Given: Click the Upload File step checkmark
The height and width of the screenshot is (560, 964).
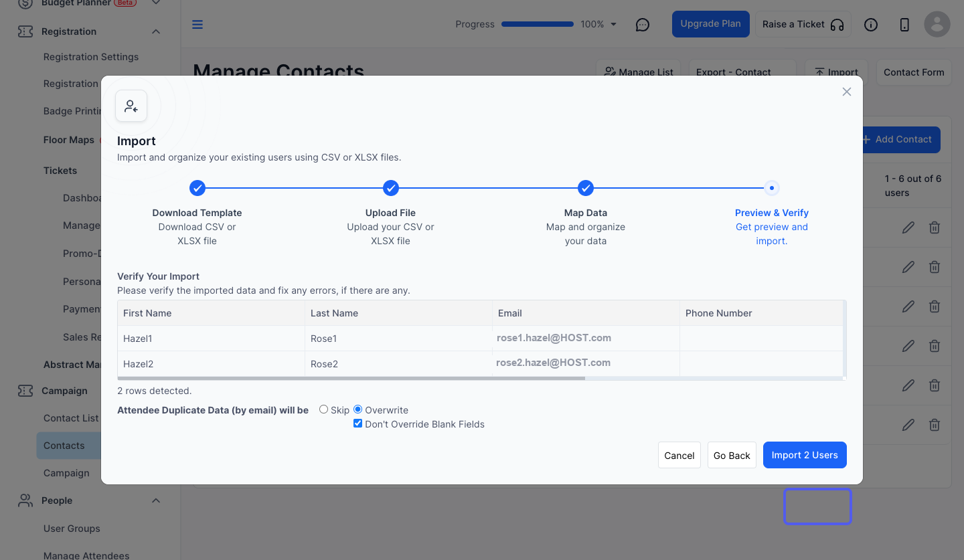Looking at the screenshot, I should click(391, 188).
